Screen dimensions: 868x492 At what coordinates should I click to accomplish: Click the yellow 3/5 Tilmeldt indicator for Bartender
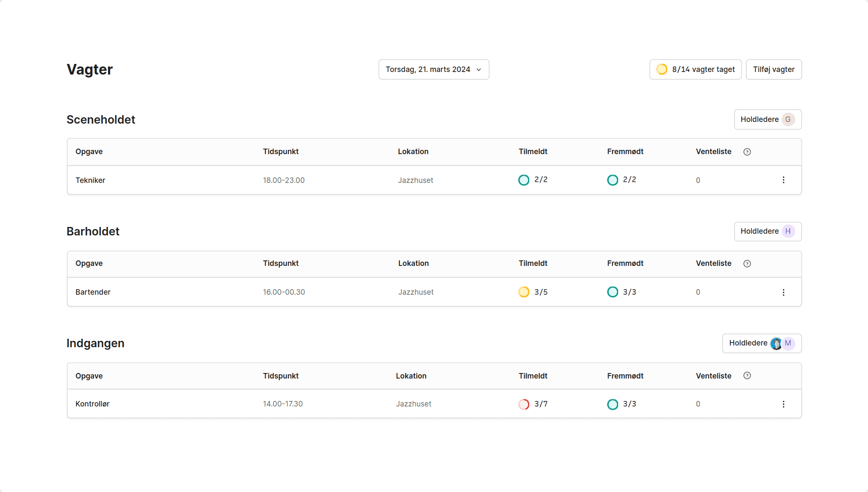point(524,292)
